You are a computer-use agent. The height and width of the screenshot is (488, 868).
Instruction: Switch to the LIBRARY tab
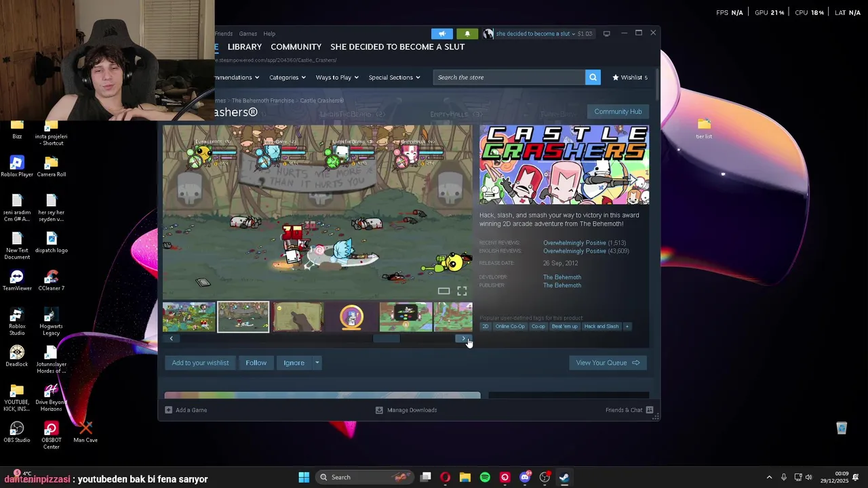coord(245,47)
